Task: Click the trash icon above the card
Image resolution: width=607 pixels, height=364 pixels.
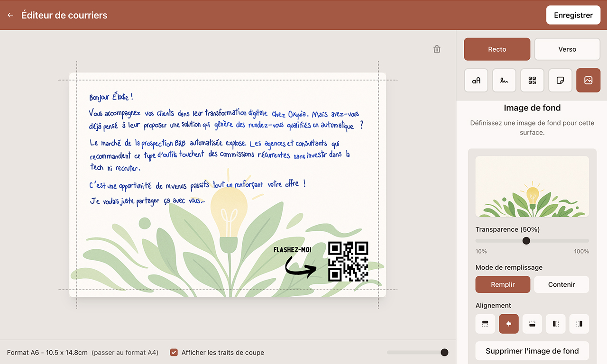Action: click(x=437, y=49)
